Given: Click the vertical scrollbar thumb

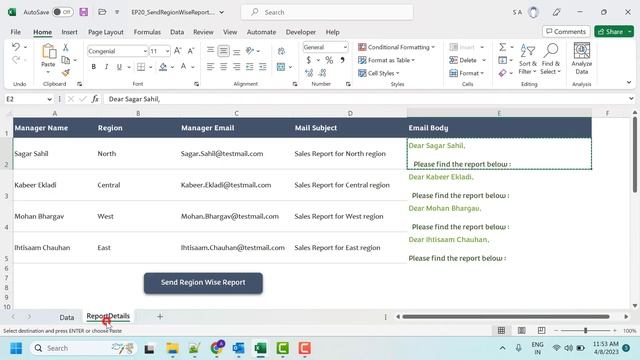Looking at the screenshot, I should pos(635,155).
